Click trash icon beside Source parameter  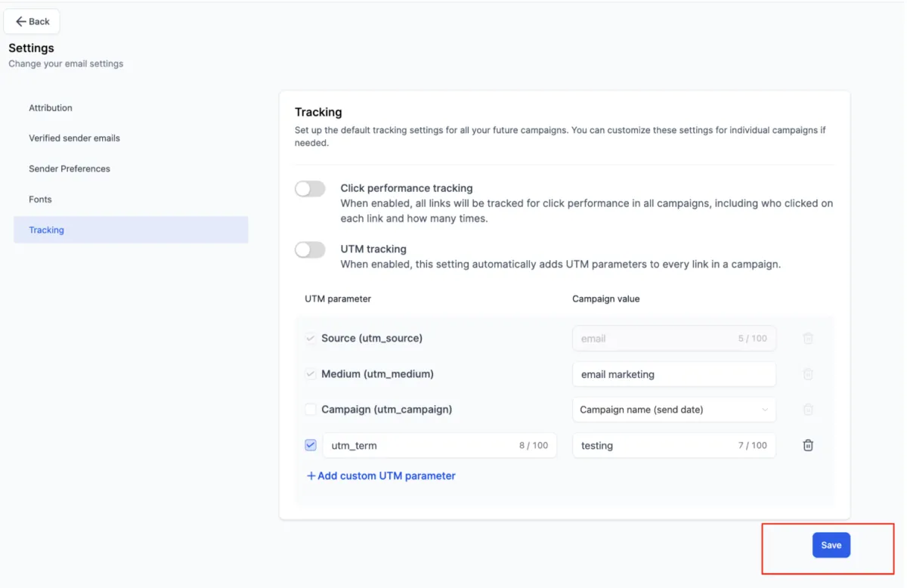point(808,339)
